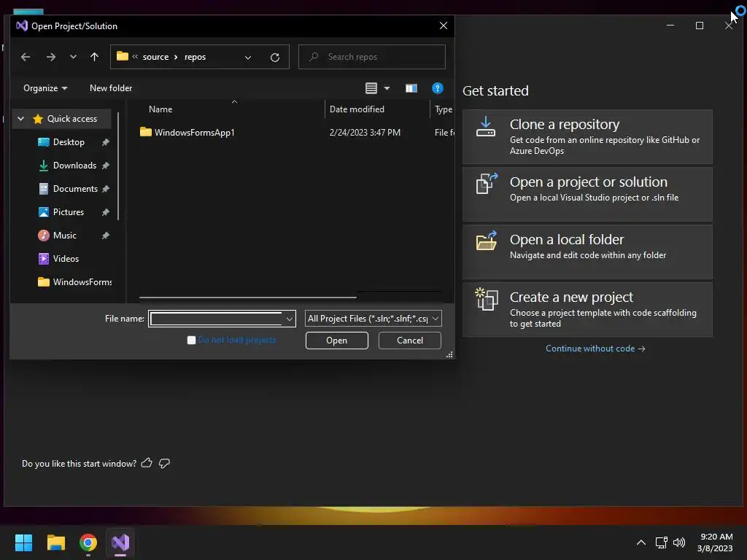This screenshot has height=560, width=747.
Task: Click Visual Studio icon in the taskbar
Action: point(120,542)
